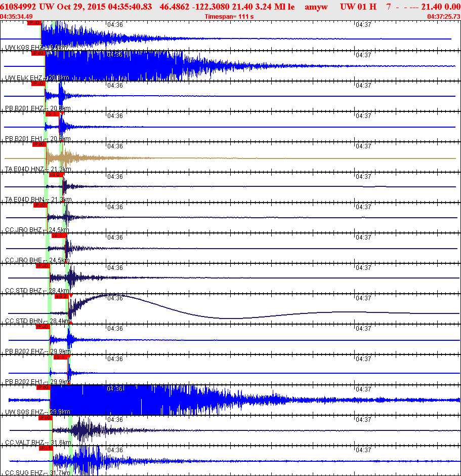Select the PB B202 EH1 channel label
Screen dimensions: 461x476
click(x=37, y=381)
